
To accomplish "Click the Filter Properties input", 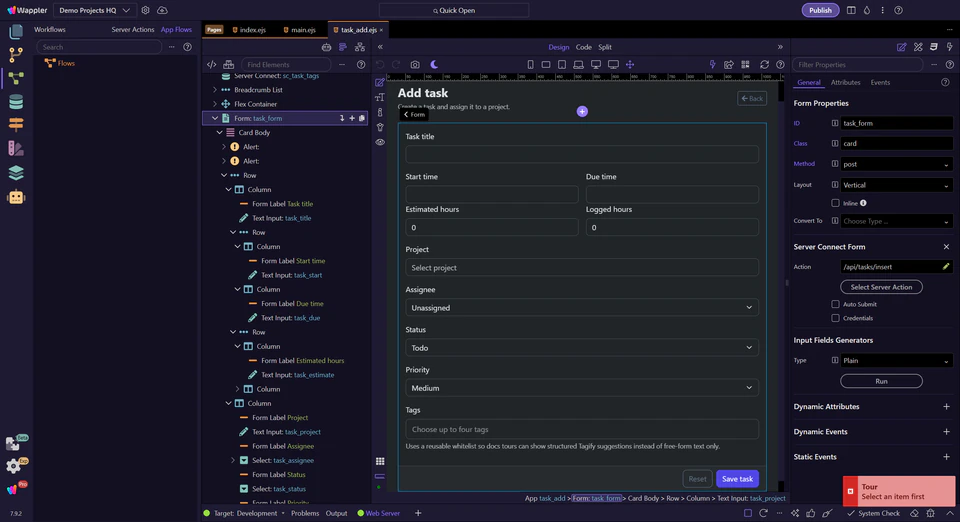I will pos(857,64).
